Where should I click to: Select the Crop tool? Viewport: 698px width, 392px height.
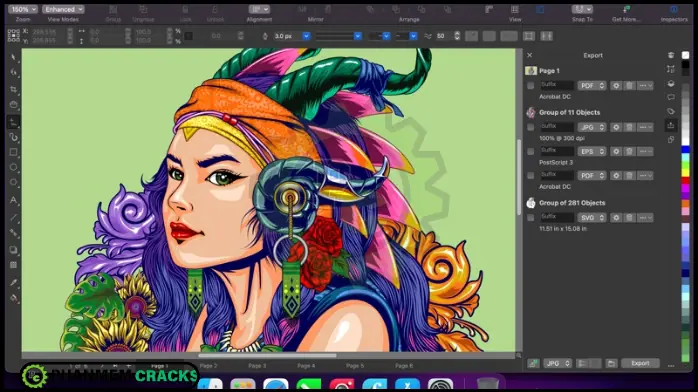click(13, 89)
